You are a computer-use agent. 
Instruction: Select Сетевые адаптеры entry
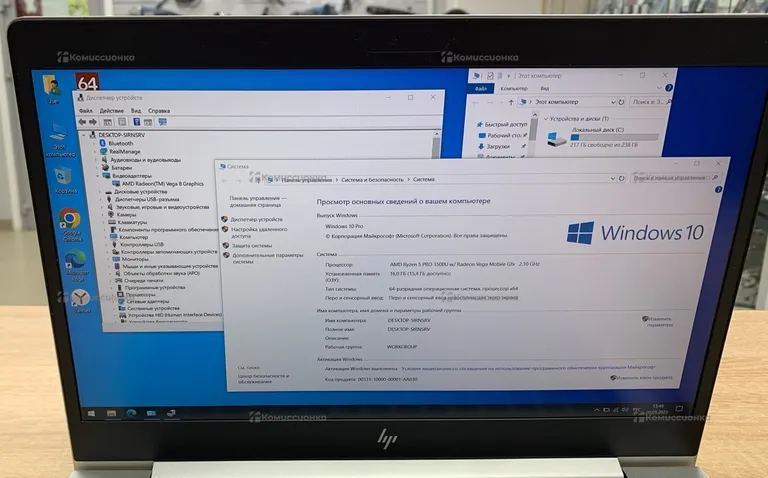pyautogui.click(x=144, y=302)
